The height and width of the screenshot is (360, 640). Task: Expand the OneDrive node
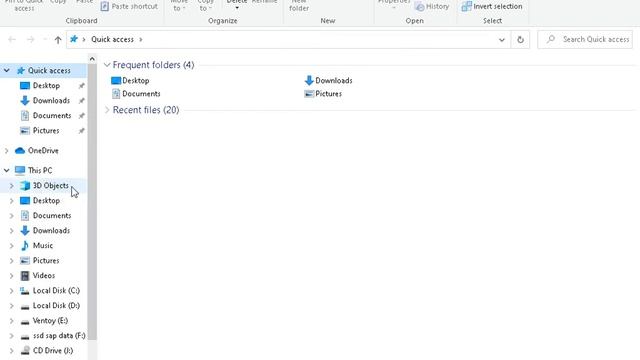[7, 151]
